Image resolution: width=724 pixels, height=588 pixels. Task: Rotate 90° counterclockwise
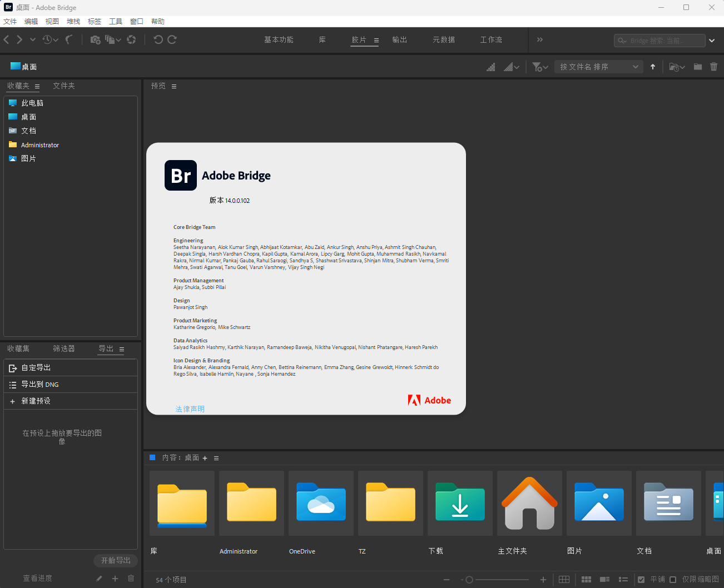pyautogui.click(x=158, y=39)
